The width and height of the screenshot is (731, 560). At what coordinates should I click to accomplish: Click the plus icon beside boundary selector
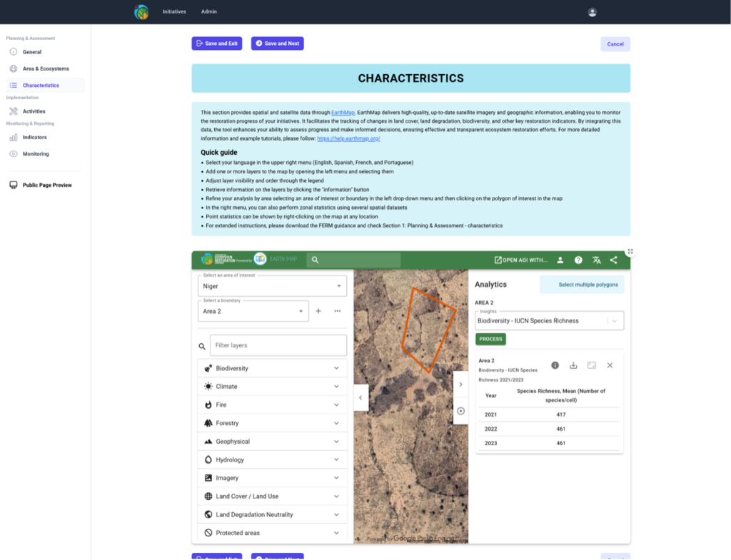[318, 311]
